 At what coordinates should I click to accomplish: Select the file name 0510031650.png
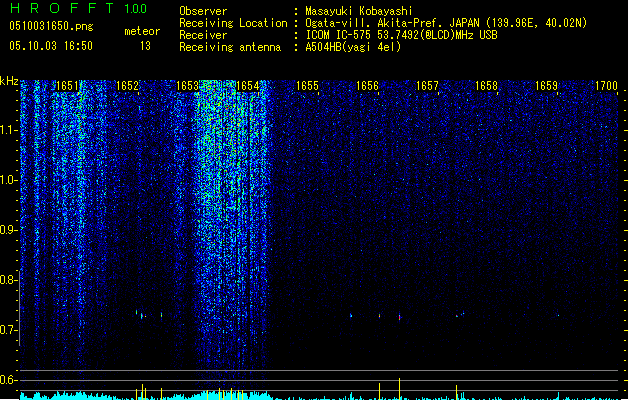pos(51,26)
